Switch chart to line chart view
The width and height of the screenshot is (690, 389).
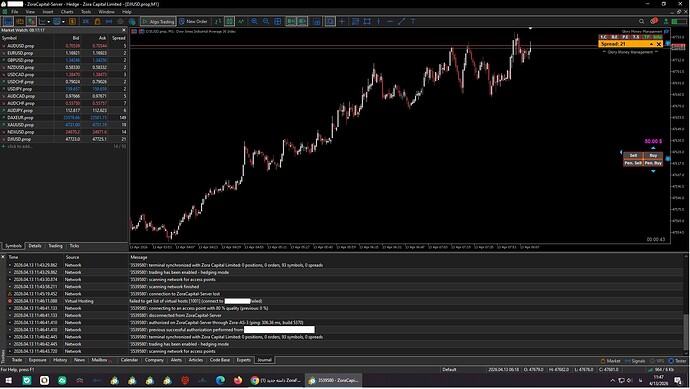pos(241,21)
